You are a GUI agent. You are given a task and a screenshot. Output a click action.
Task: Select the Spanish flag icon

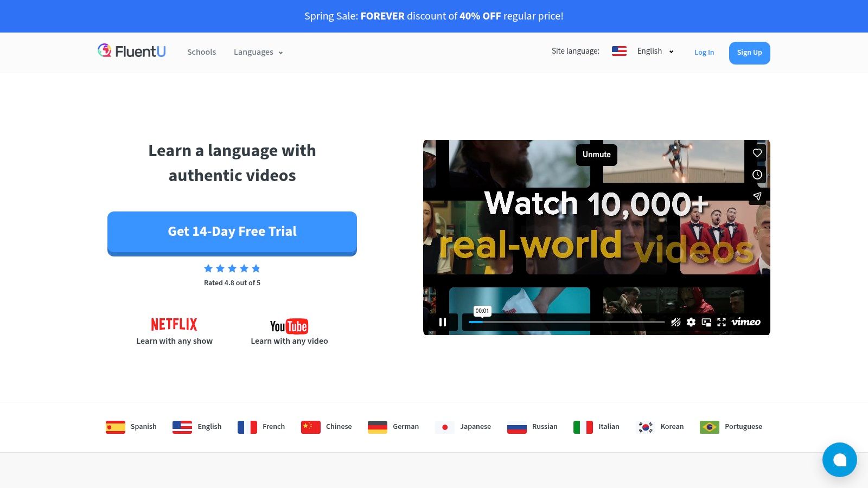(116, 427)
